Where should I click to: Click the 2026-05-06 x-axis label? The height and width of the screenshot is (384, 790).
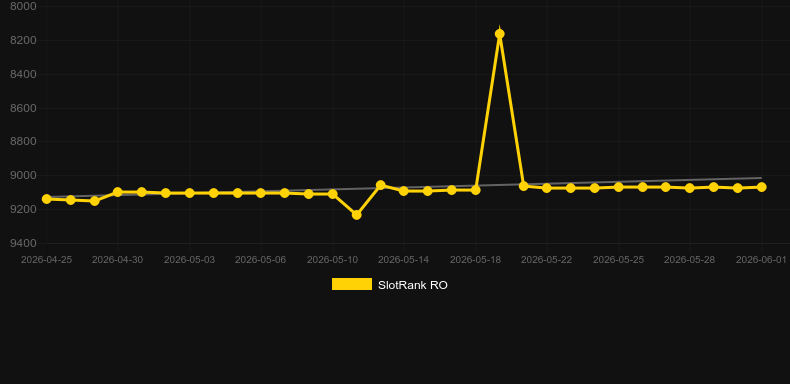(x=260, y=260)
